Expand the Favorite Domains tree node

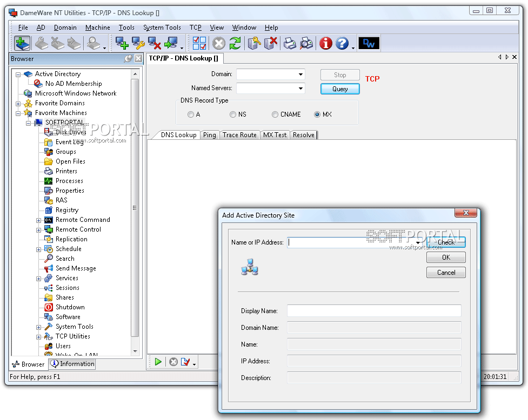(x=18, y=104)
